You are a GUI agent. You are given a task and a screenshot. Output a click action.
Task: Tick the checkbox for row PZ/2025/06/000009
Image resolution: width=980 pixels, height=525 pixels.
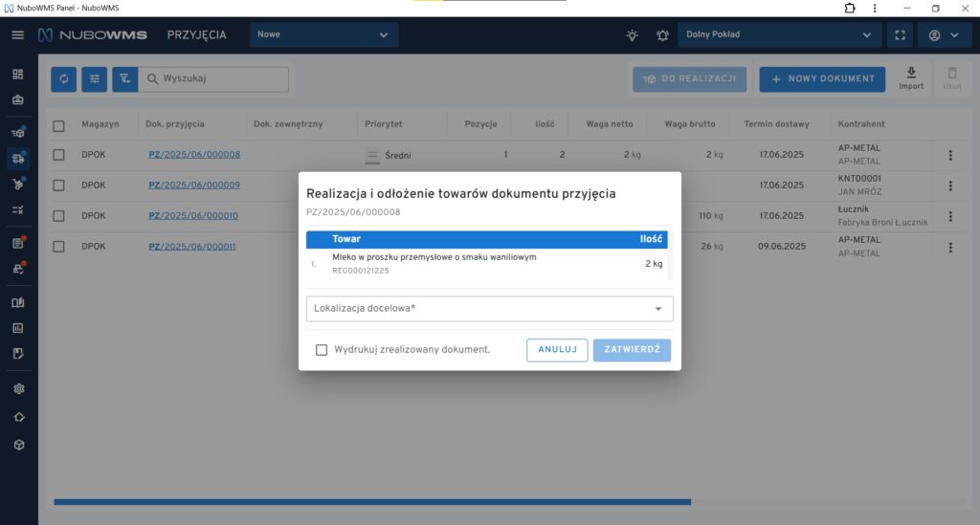(x=59, y=186)
